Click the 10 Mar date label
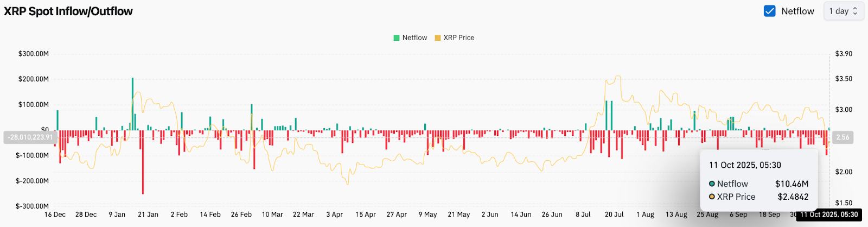The width and height of the screenshot is (868, 227). point(272,215)
